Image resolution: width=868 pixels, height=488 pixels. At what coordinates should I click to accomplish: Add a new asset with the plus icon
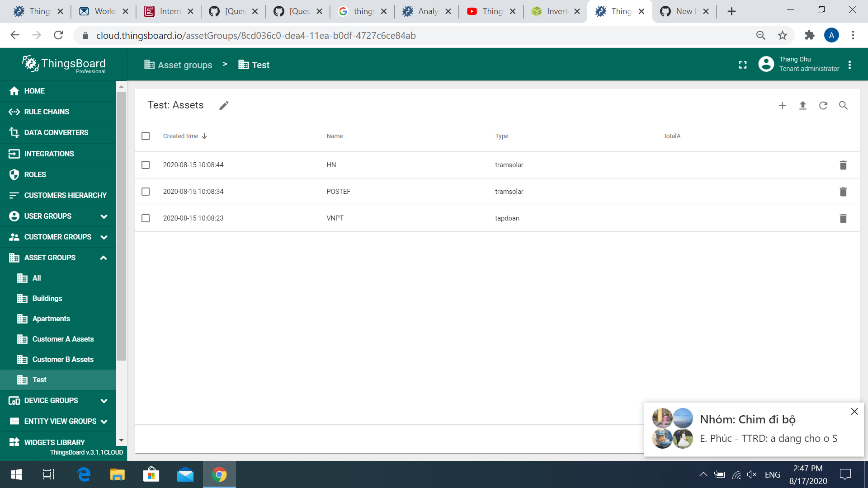[x=783, y=105]
